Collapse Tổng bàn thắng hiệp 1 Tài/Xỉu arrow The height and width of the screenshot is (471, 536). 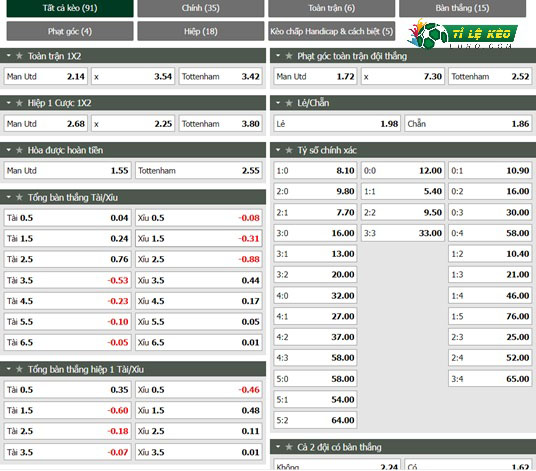coord(9,369)
